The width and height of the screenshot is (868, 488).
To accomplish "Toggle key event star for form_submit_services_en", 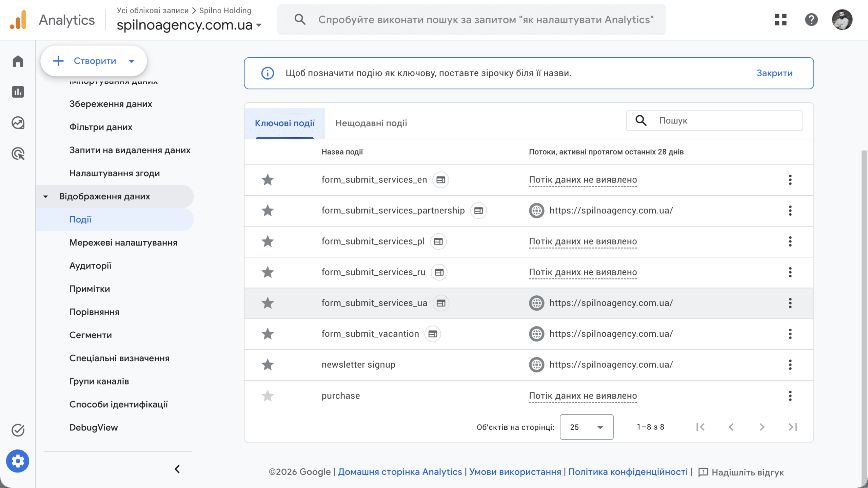I will [268, 180].
